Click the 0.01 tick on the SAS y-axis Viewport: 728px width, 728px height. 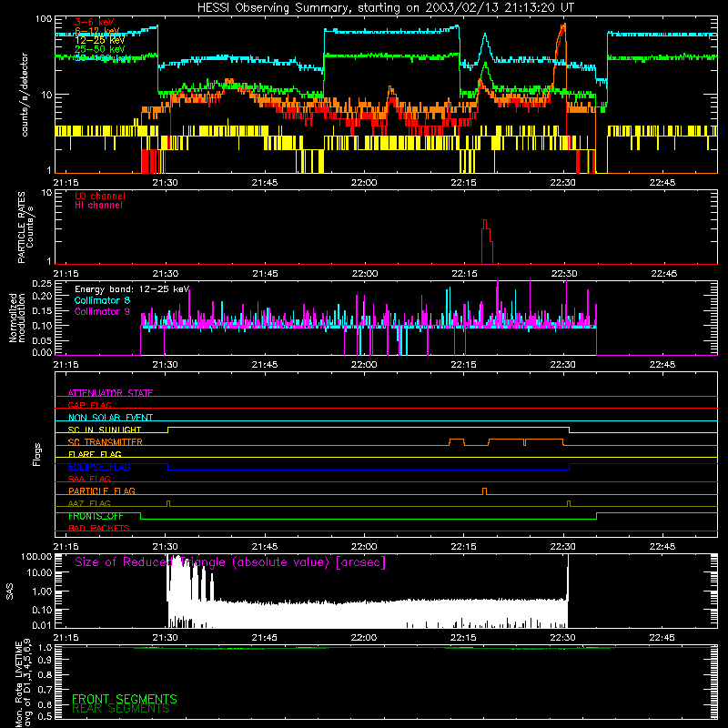[42, 625]
